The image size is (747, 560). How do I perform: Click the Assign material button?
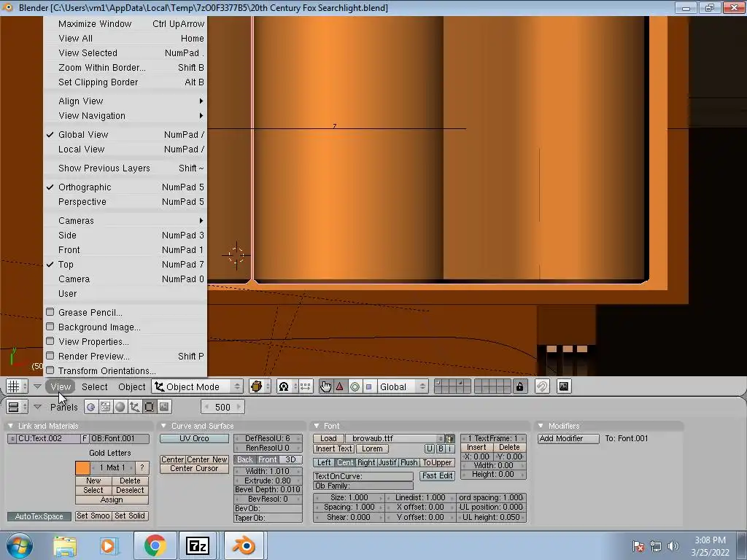point(112,499)
